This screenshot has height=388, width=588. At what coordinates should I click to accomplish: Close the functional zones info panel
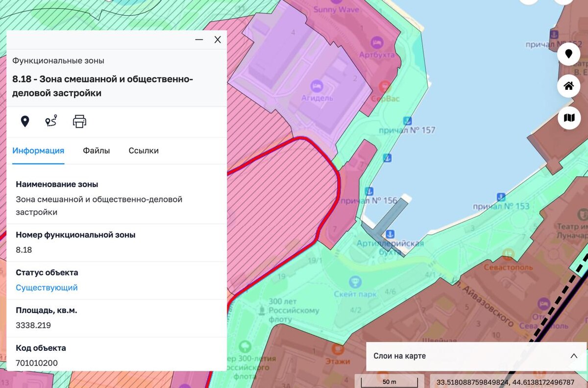[x=218, y=40]
